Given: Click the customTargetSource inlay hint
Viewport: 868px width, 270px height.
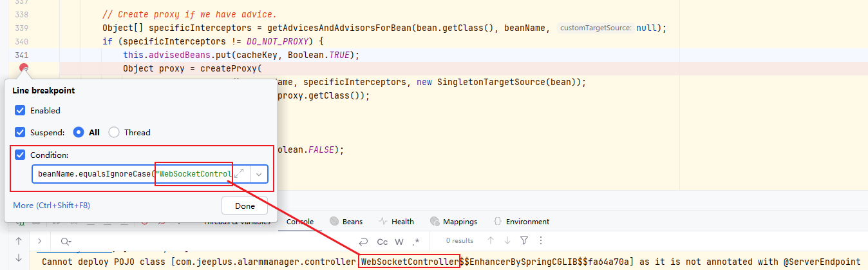Looking at the screenshot, I should point(596,28).
